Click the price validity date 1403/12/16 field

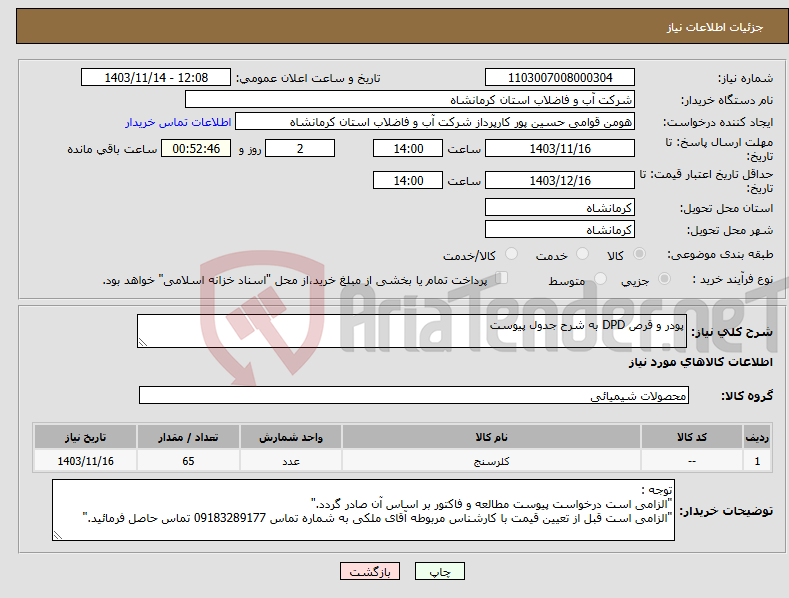point(560,180)
